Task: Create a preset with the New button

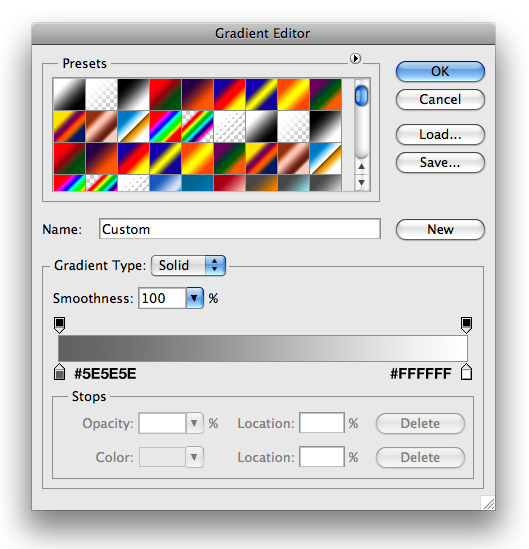Action: coord(440,230)
